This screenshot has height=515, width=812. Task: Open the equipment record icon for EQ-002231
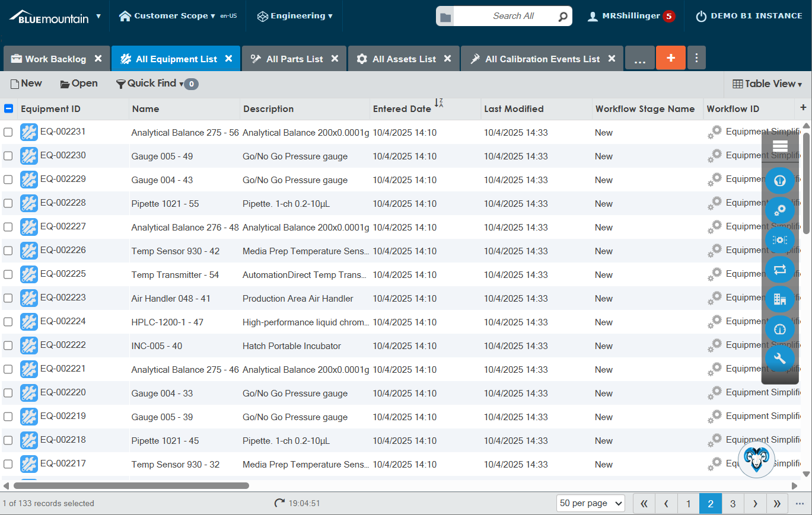pyautogui.click(x=28, y=132)
